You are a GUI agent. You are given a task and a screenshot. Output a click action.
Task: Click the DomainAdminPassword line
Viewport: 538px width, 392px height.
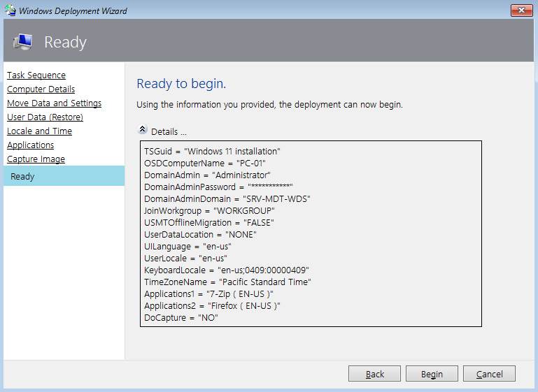pyautogui.click(x=218, y=187)
